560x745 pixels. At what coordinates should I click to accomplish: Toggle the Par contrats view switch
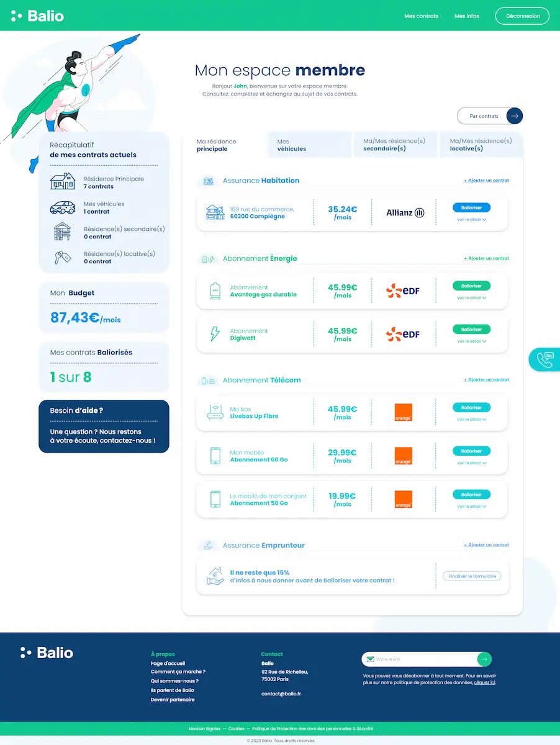coord(514,116)
